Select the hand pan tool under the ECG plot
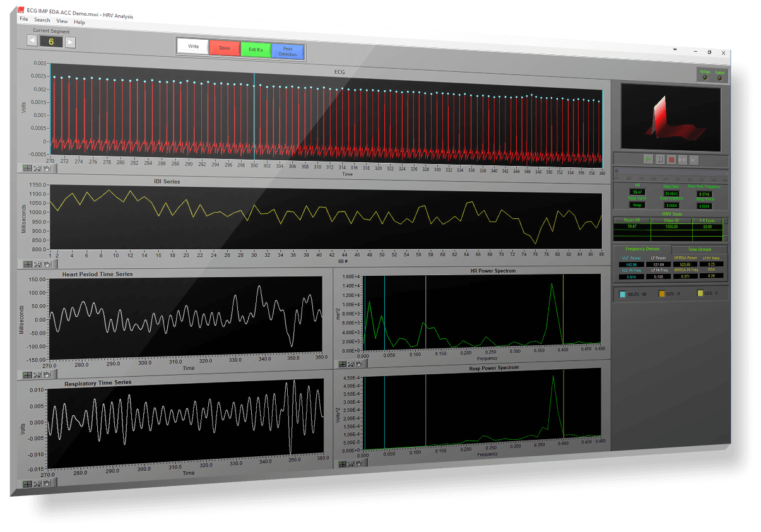The width and height of the screenshot is (761, 532). (x=47, y=168)
